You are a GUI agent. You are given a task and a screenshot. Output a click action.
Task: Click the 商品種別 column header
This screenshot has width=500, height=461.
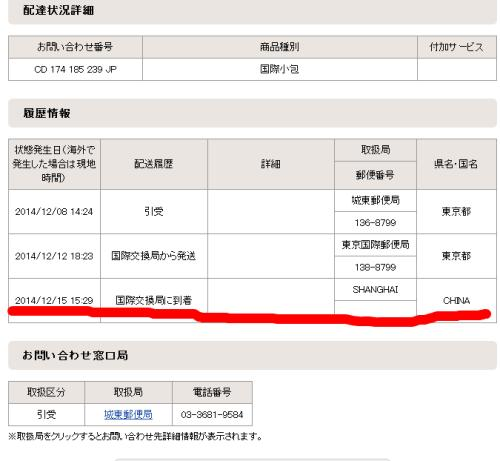pos(280,47)
